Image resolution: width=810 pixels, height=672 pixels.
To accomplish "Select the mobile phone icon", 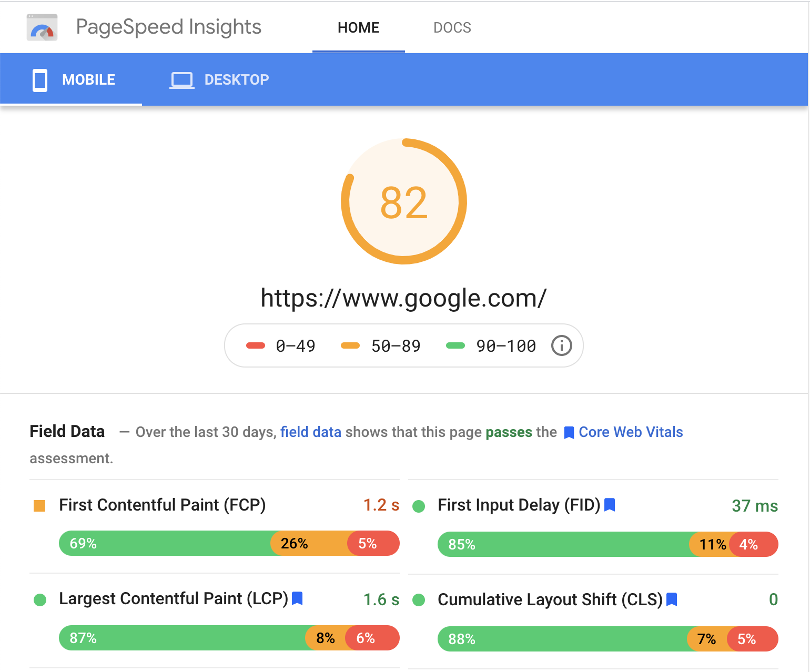I will click(x=39, y=79).
